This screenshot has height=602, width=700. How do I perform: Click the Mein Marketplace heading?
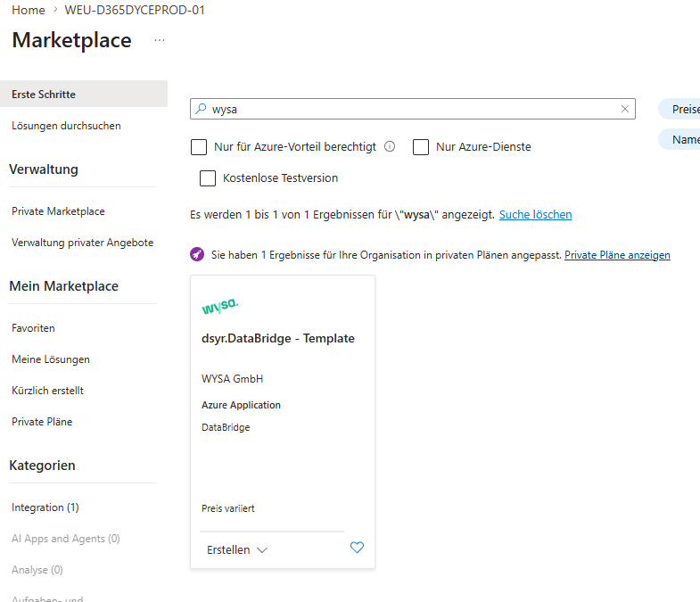pos(63,285)
